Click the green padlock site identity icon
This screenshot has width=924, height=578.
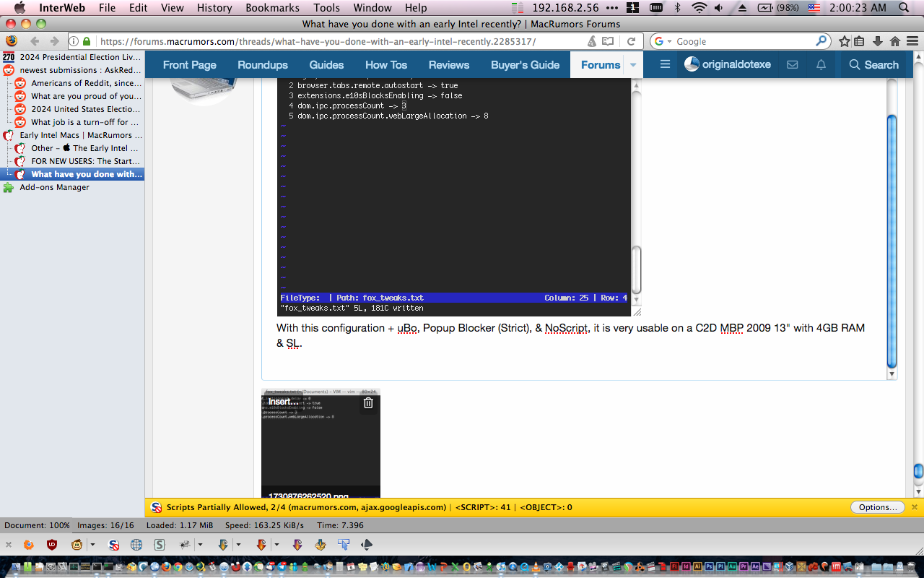[87, 42]
